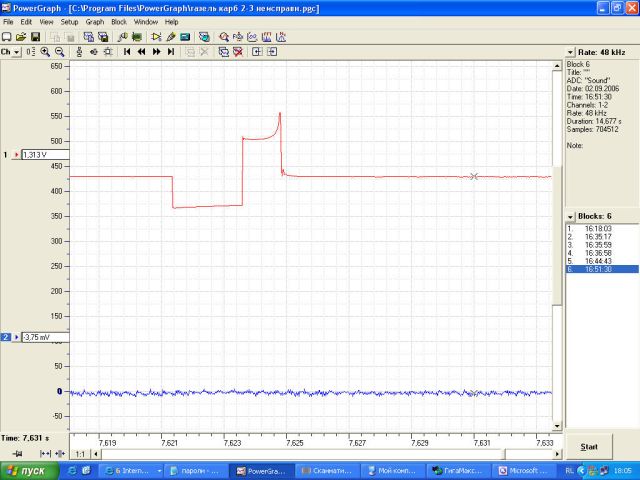This screenshot has height=480, width=640.
Task: Click the icon with a window and a floppy disk
Action: (x=103, y=37)
